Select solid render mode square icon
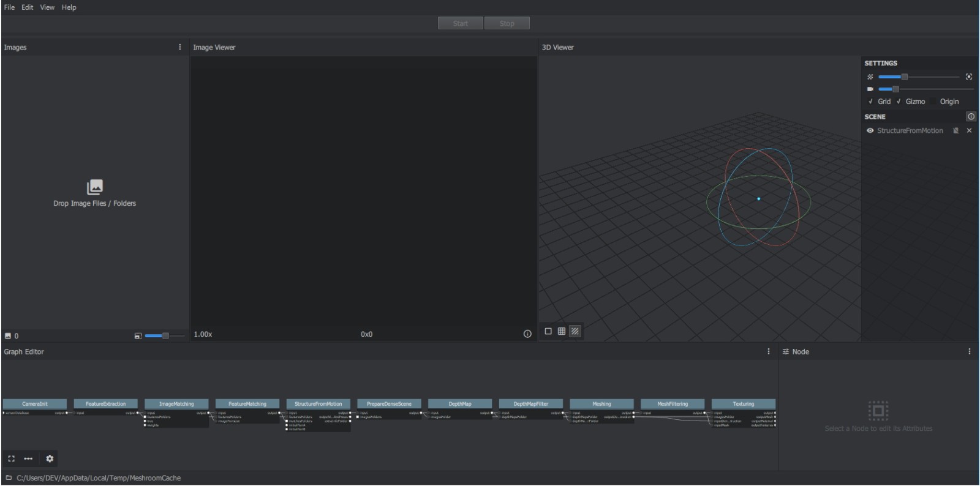 [x=548, y=331]
